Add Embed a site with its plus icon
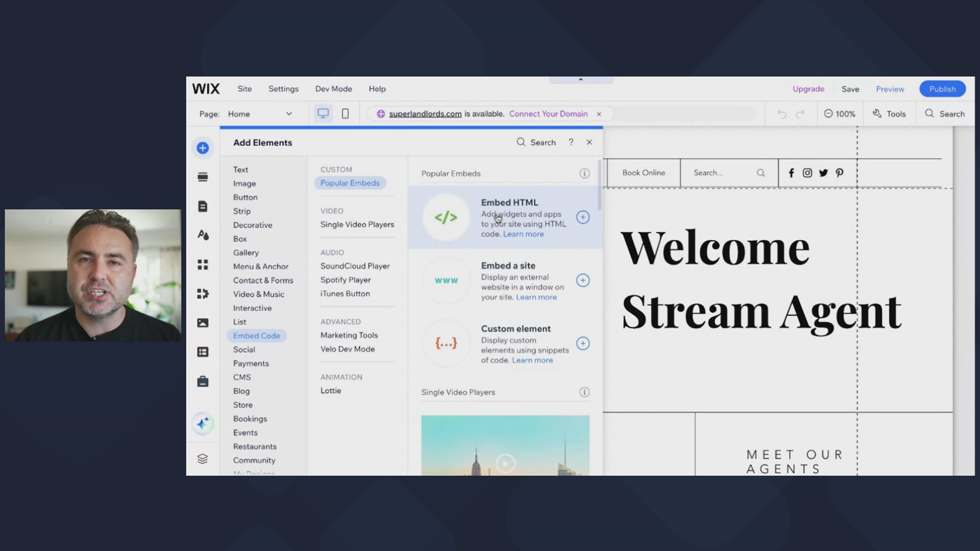Viewport: 980px width, 551px height. tap(583, 281)
